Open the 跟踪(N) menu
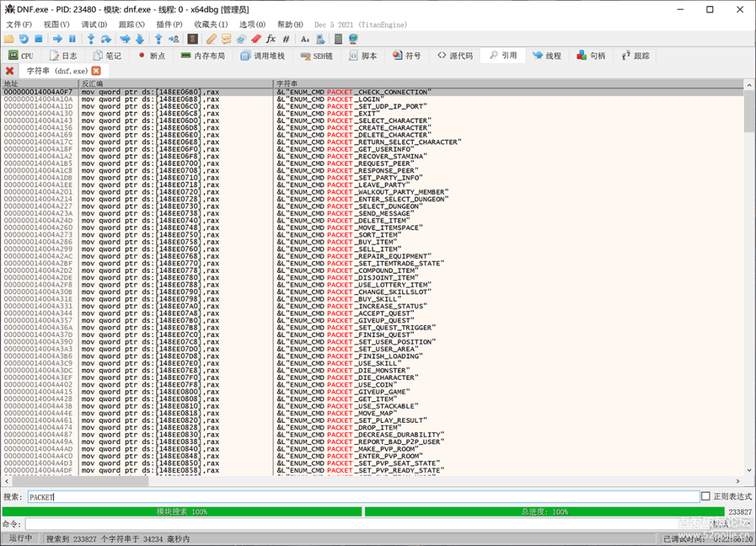This screenshot has width=756, height=546. point(131,24)
